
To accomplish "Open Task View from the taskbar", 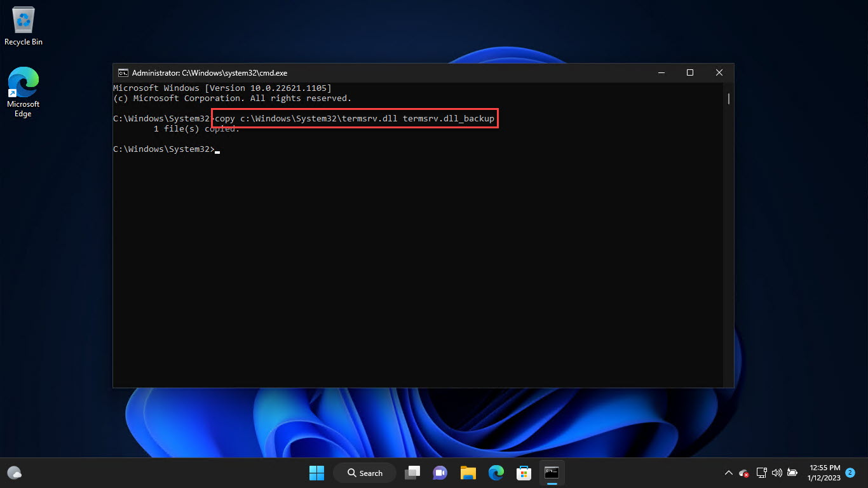I will (x=413, y=473).
